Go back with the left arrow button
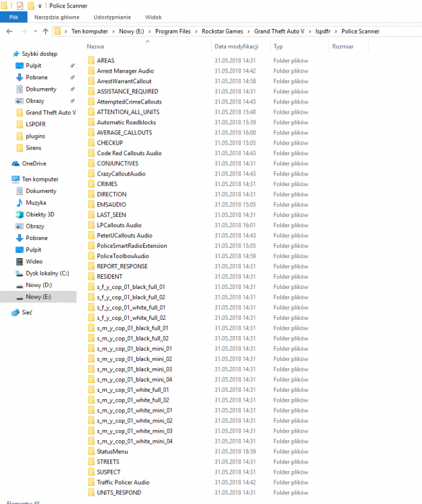This screenshot has width=422, height=504. pyautogui.click(x=9, y=31)
